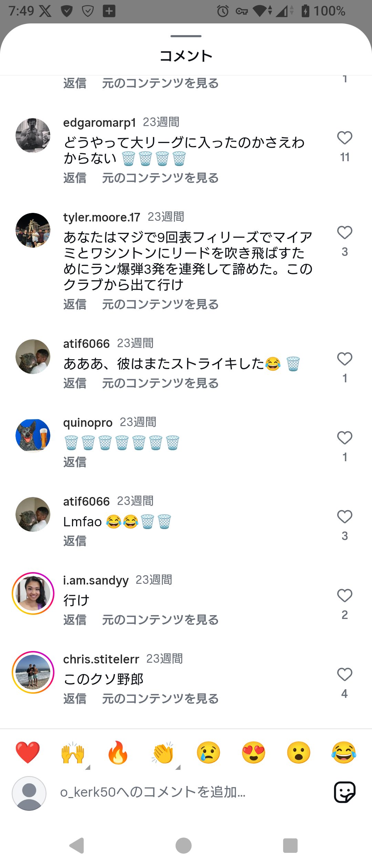Like chris.stitelerr's comment
Screen dimensions: 372x868
point(344,674)
